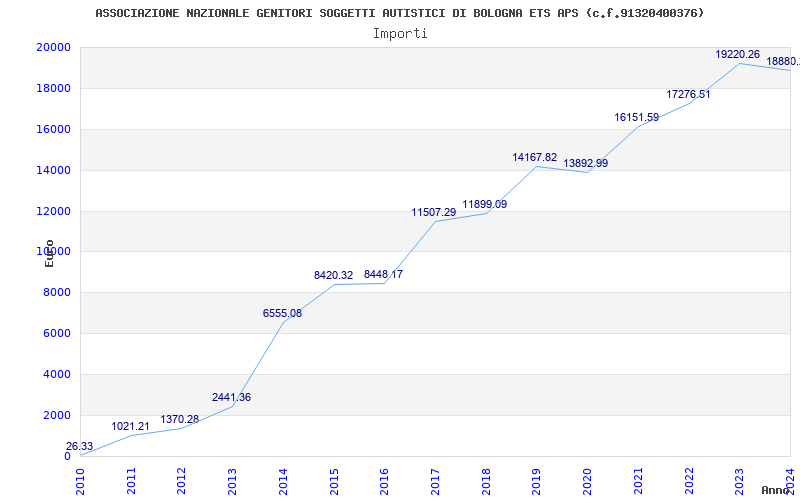Click the 'Euro' y-axis label
The height and width of the screenshot is (500, 800).
click(49, 253)
